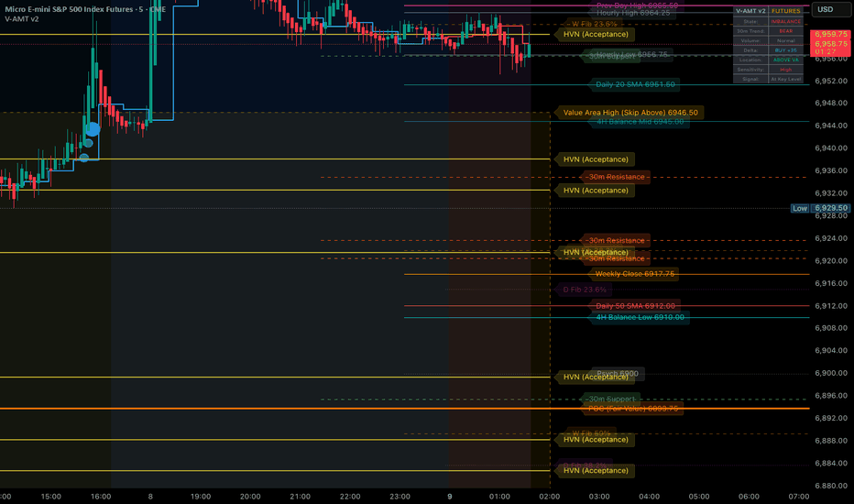Select the Value Area High 6946.50 label

click(x=630, y=113)
